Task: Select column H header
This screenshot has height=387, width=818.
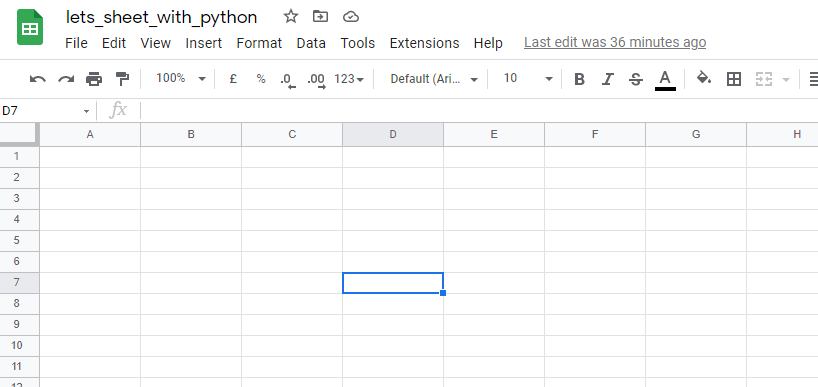Action: click(783, 135)
